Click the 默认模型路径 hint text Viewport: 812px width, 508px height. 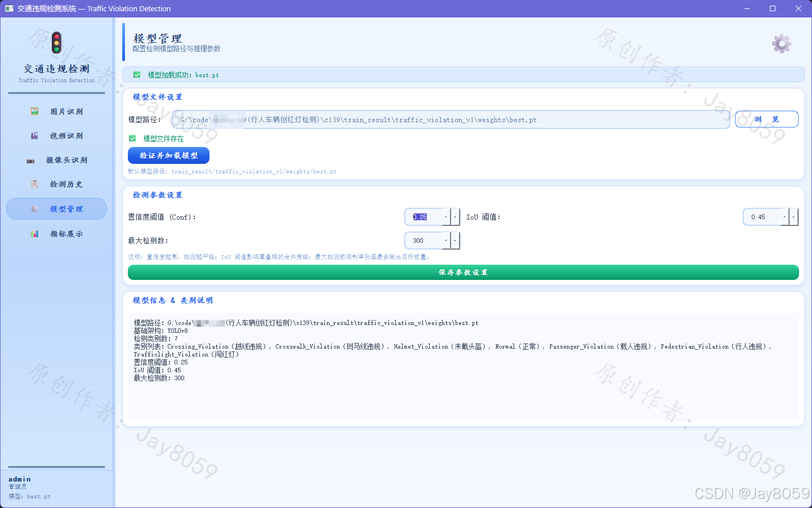232,171
